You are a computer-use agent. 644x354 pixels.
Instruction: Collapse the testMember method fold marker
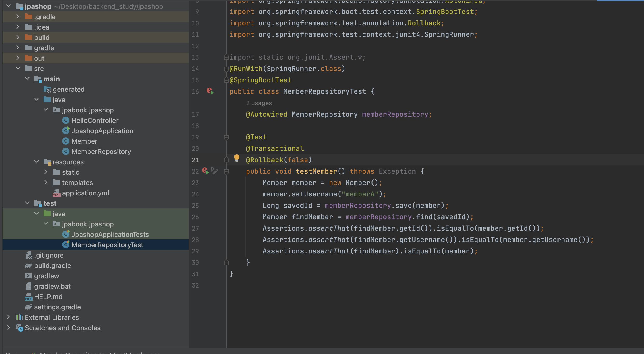point(226,172)
